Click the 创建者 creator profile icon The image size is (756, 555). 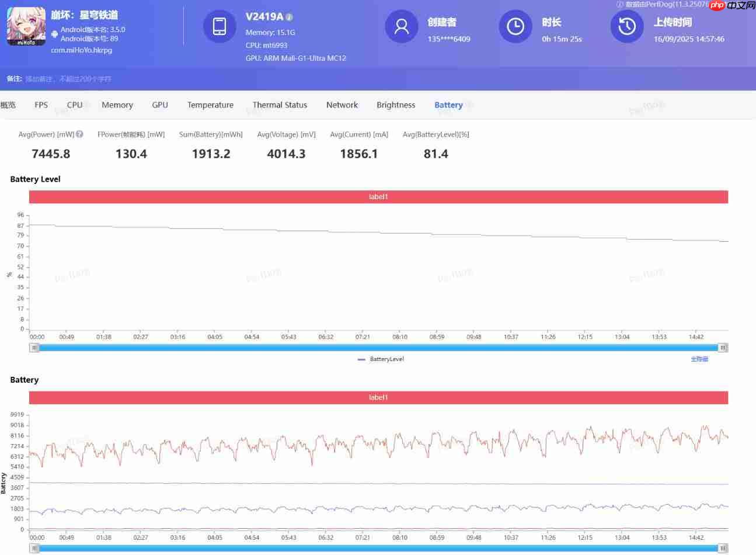(x=401, y=26)
